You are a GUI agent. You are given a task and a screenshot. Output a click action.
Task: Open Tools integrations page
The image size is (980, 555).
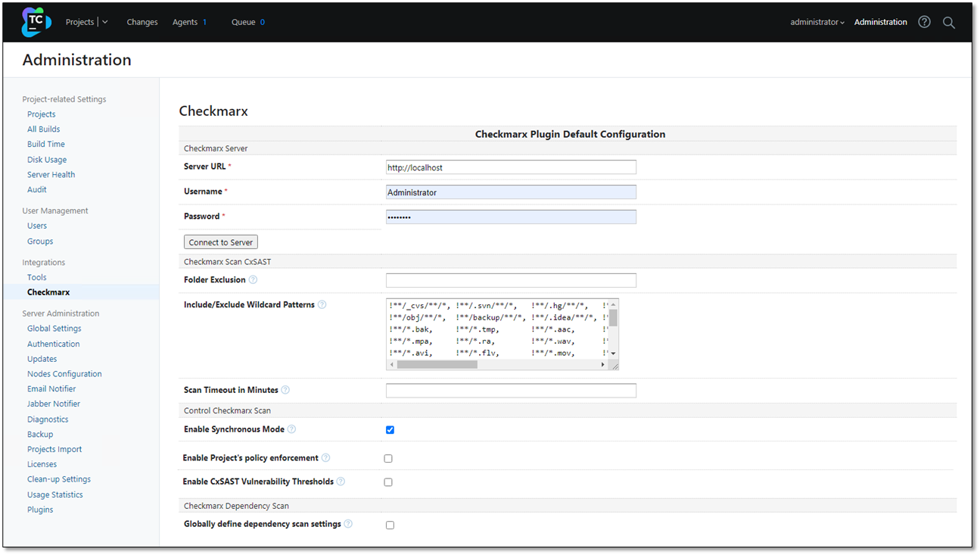37,277
